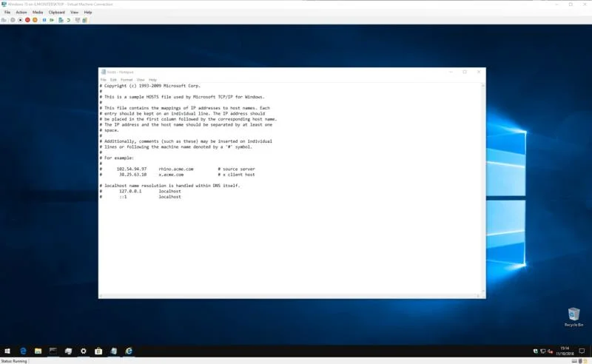Click the network icon in system tray
This screenshot has height=364, width=592.
[x=542, y=351]
